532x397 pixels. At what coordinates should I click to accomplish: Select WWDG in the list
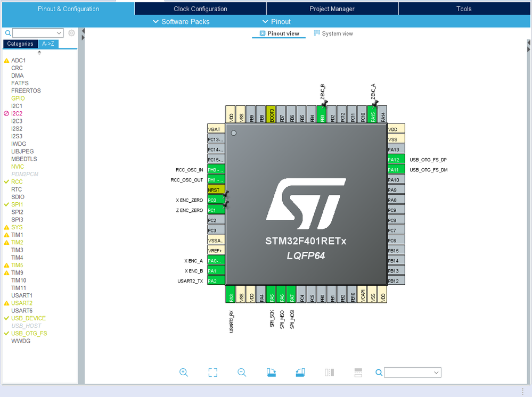21,341
